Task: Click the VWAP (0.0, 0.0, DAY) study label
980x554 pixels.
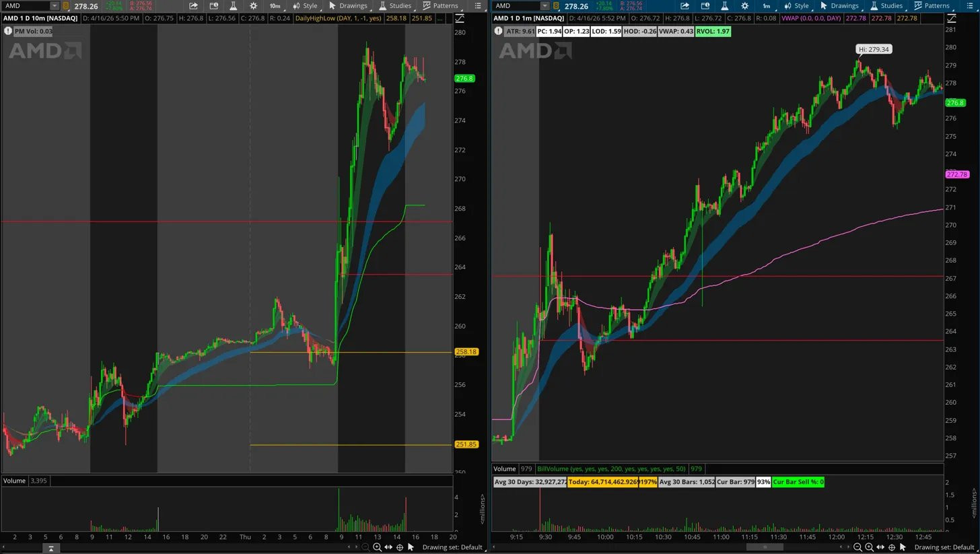Action: [811, 18]
